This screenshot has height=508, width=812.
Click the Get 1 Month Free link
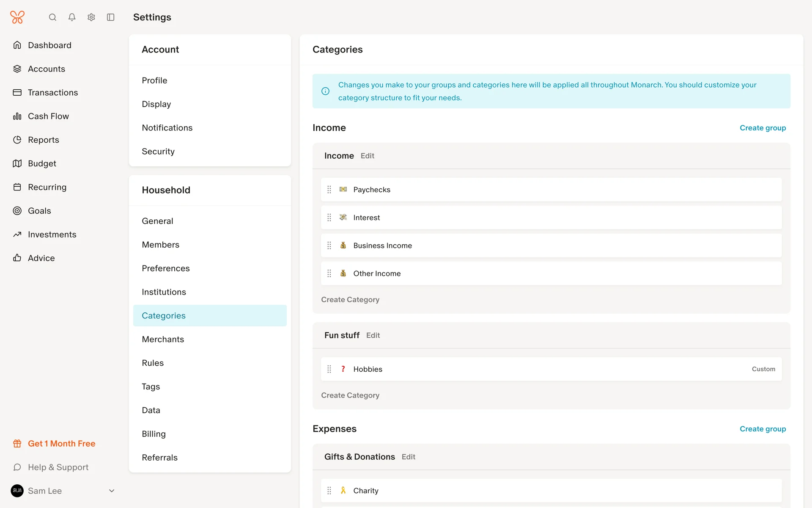pyautogui.click(x=61, y=443)
